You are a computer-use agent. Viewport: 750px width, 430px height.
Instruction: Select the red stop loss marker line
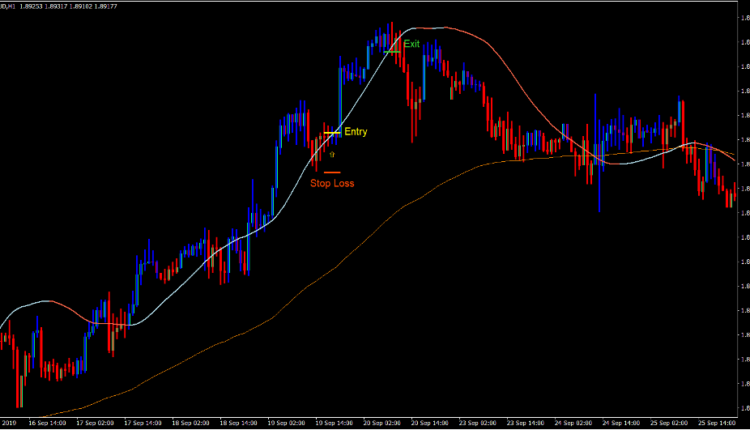[x=331, y=173]
